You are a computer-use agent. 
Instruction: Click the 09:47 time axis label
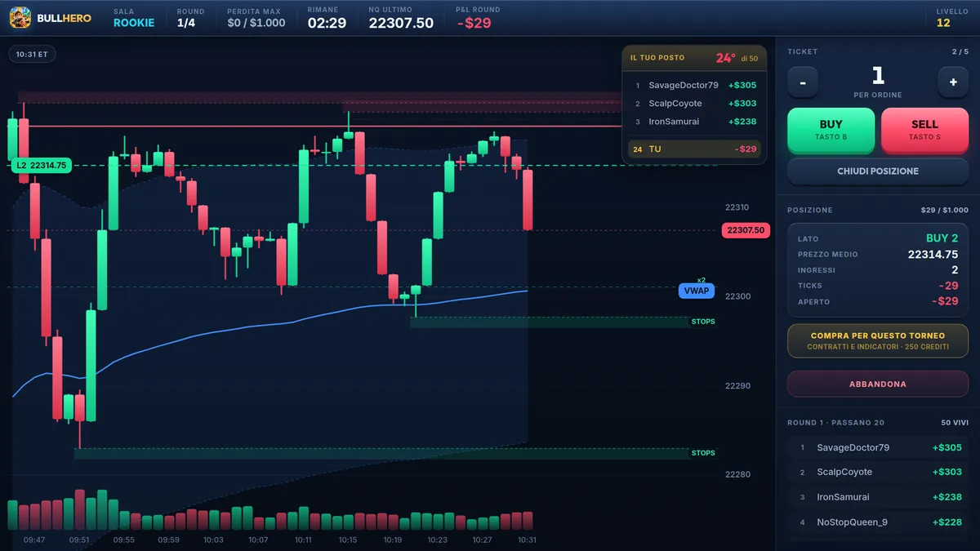[x=34, y=540]
